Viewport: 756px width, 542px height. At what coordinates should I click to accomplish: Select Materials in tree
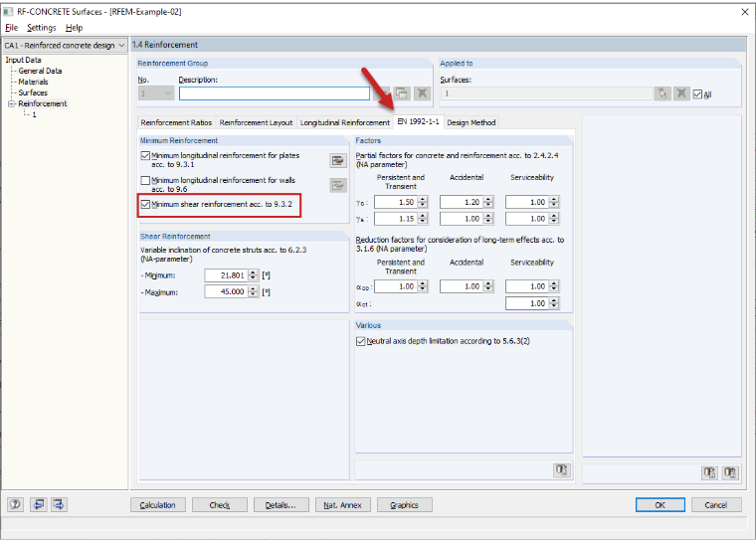[x=33, y=82]
